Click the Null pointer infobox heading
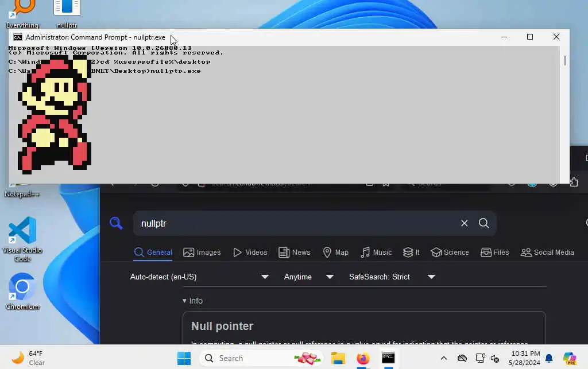This screenshot has width=588, height=369. pyautogui.click(x=222, y=326)
